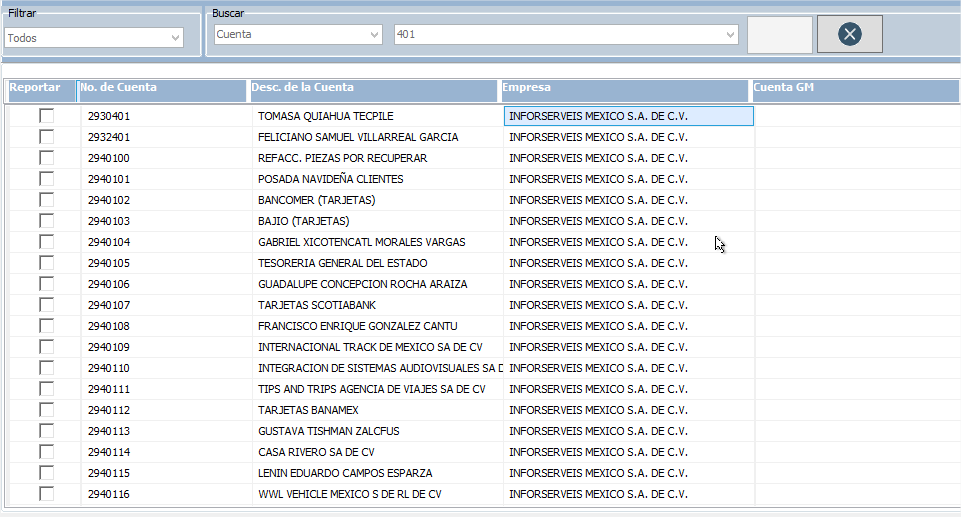Click the Empresa cell of row 2940116
Screen dimensions: 961x517
[628, 494]
